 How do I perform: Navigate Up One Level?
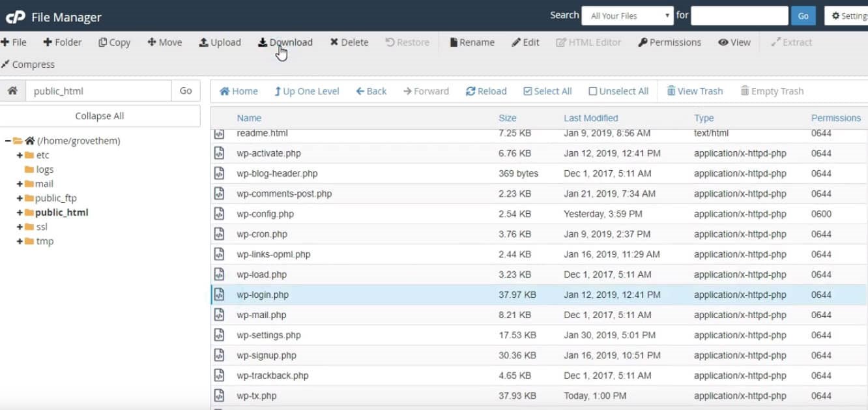coord(306,91)
